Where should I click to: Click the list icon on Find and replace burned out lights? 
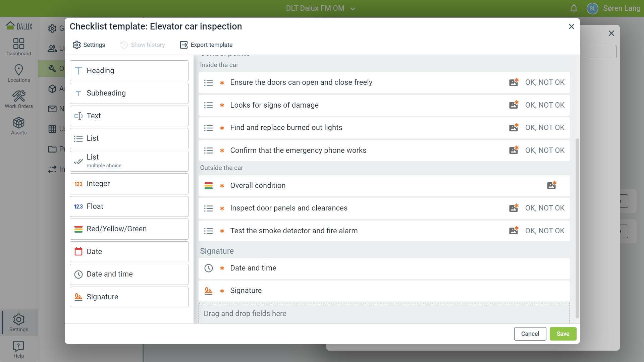click(x=208, y=128)
